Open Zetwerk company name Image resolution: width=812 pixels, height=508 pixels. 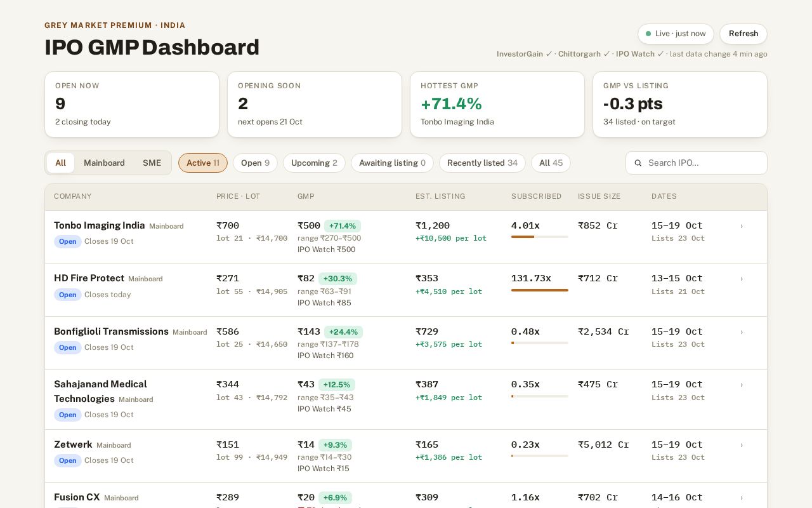tap(73, 444)
